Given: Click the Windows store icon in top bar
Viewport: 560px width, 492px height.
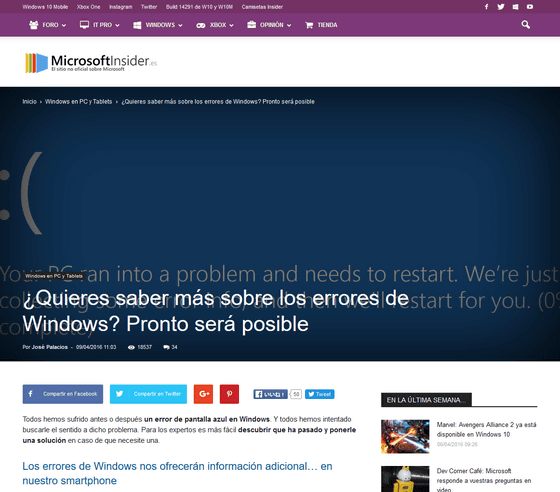Looking at the screenshot, I should (x=515, y=7).
